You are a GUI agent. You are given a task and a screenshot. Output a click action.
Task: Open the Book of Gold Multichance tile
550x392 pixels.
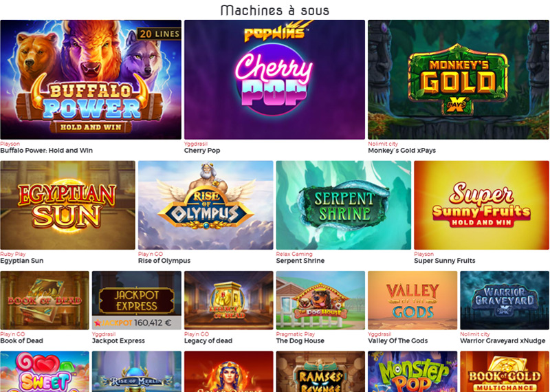(x=505, y=371)
